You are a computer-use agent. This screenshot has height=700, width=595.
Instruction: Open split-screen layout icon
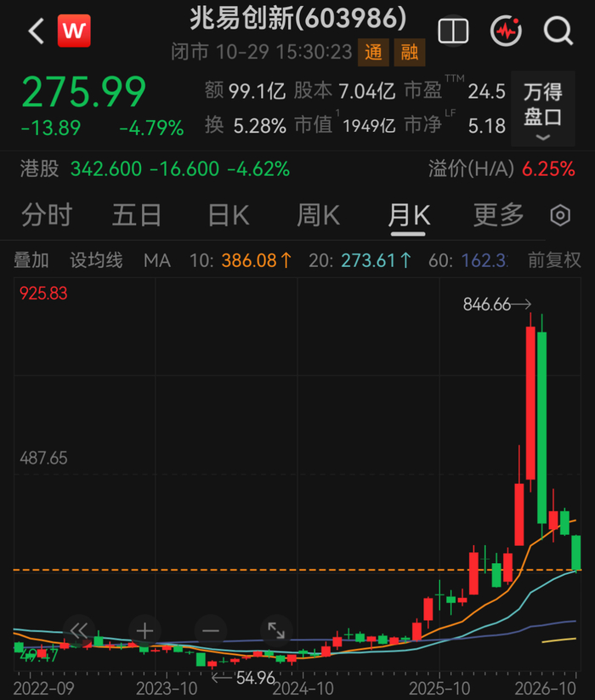coord(453,31)
